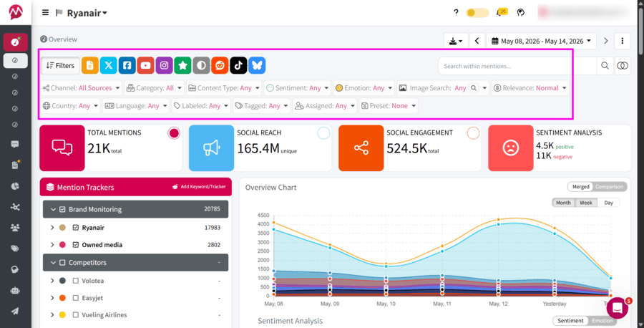
Task: Open the Sentiment: Any filter dropdown
Action: pos(298,88)
